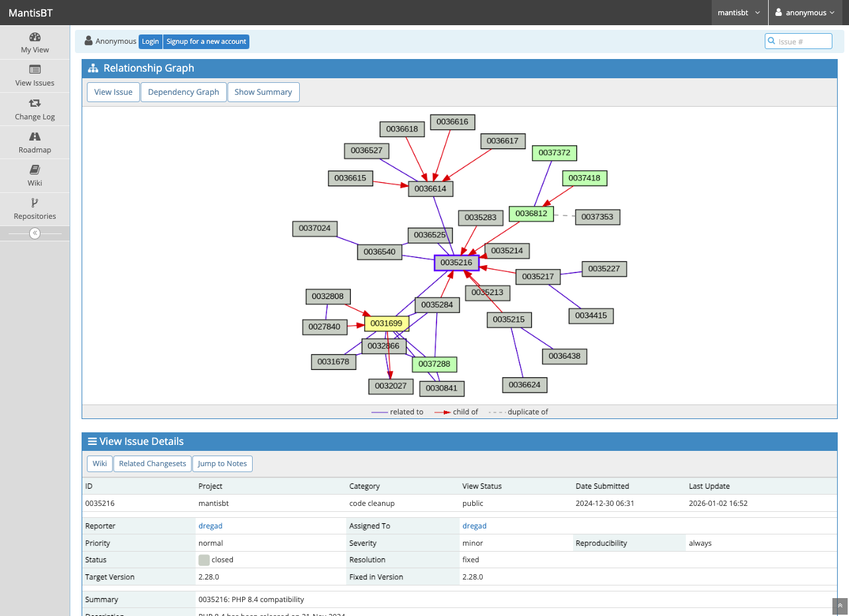Click the search magnifier in issue box
Viewport: 849px width, 616px height.
pyautogui.click(x=771, y=41)
